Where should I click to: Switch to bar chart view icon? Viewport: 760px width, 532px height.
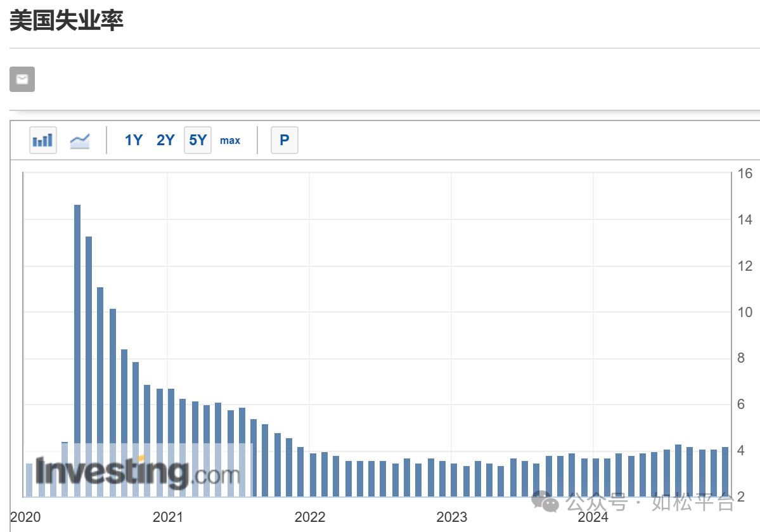[x=42, y=140]
